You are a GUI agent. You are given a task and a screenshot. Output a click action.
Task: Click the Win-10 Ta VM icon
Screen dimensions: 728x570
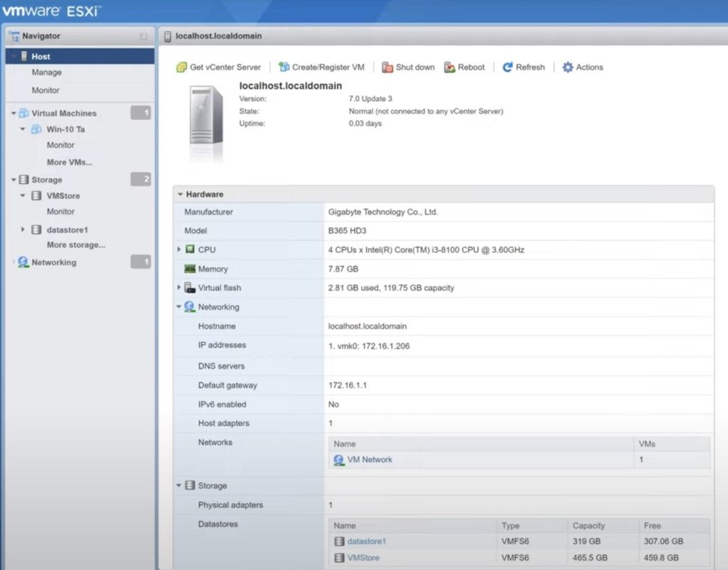(x=36, y=129)
